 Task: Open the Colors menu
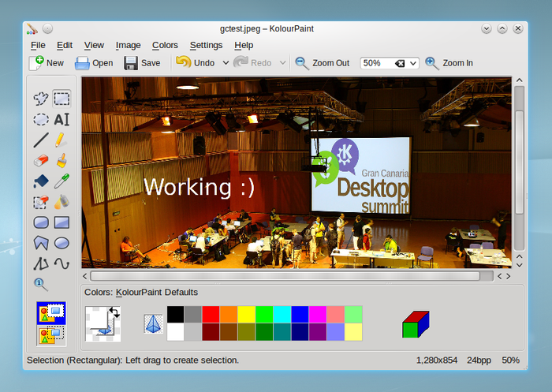point(165,45)
